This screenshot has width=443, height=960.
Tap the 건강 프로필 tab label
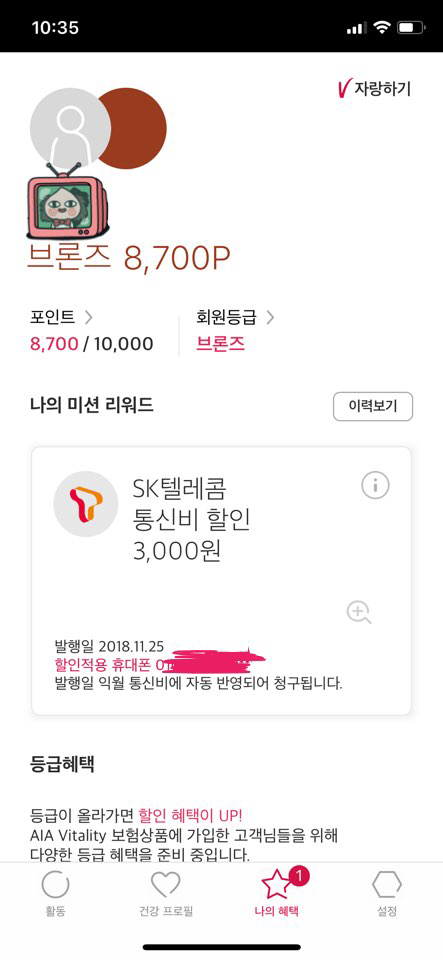tap(166, 911)
